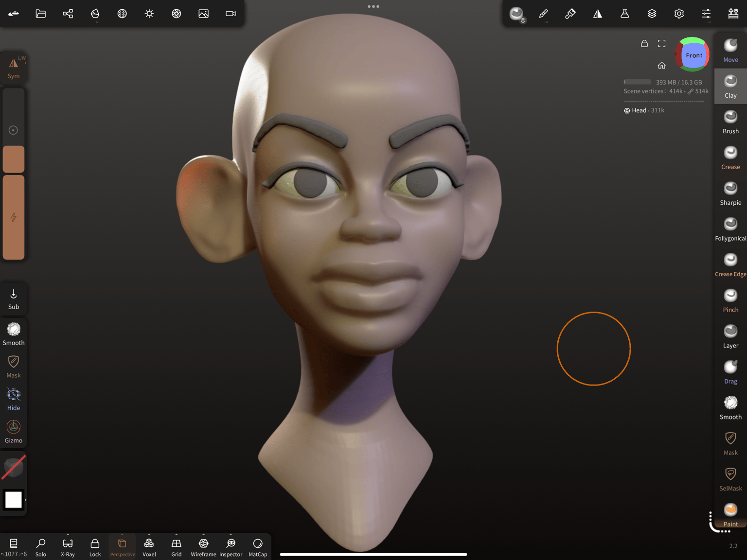The image size is (747, 560).
Task: Select the Move tool
Action: click(730, 51)
